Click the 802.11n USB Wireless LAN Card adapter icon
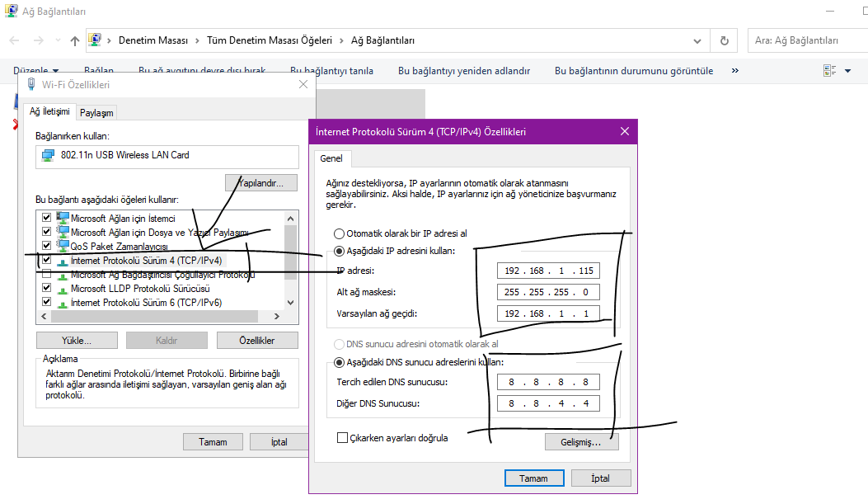This screenshot has width=868, height=504. tap(49, 155)
